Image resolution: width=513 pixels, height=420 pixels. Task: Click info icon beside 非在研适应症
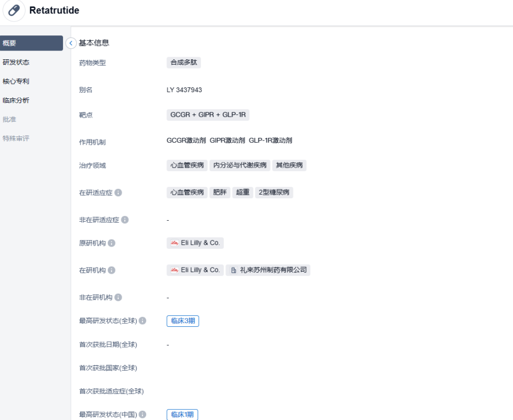[125, 220]
